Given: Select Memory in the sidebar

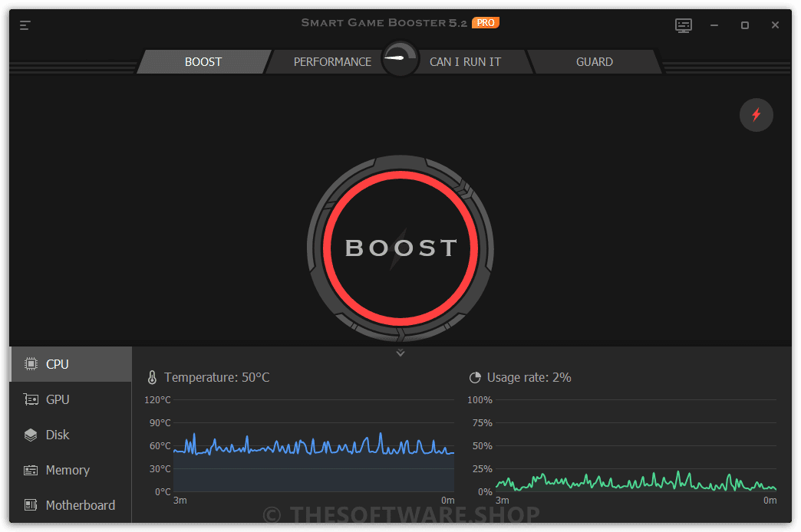Looking at the screenshot, I should tap(71, 470).
